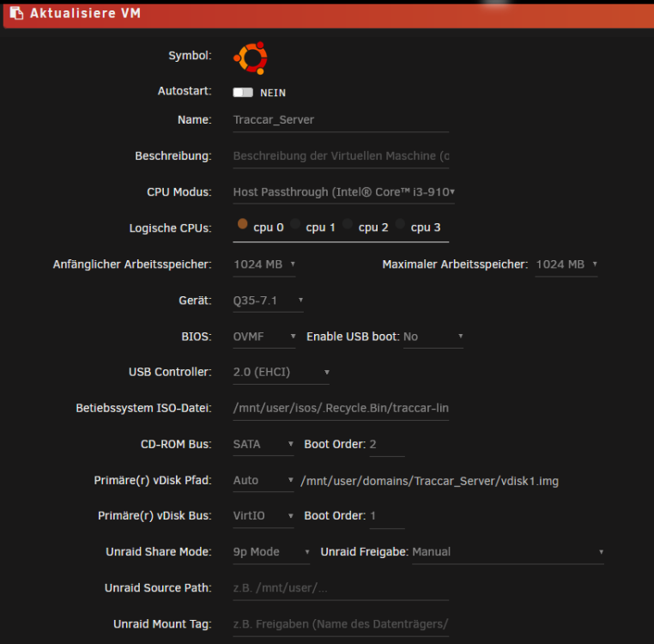Click the Unraid Source Path field
Screen dimensions: 654x644
pos(341,588)
